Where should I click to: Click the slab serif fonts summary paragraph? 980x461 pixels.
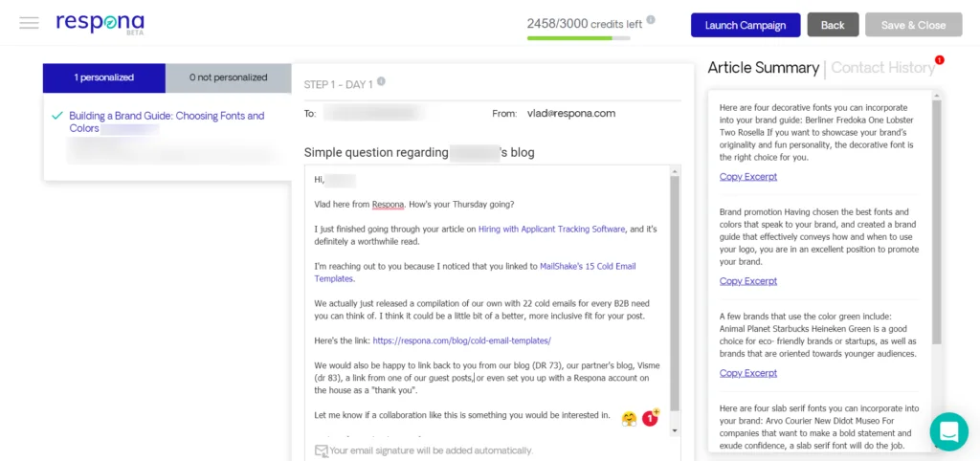coord(819,428)
